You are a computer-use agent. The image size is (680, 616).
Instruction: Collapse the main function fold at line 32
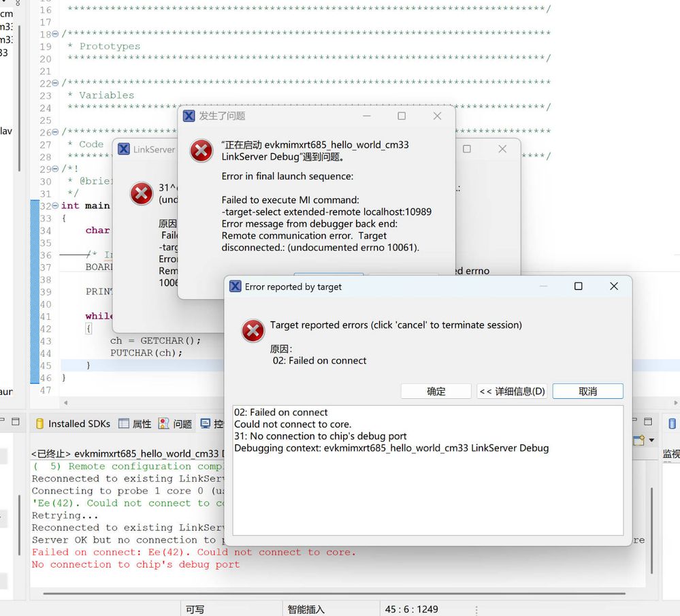[54, 206]
